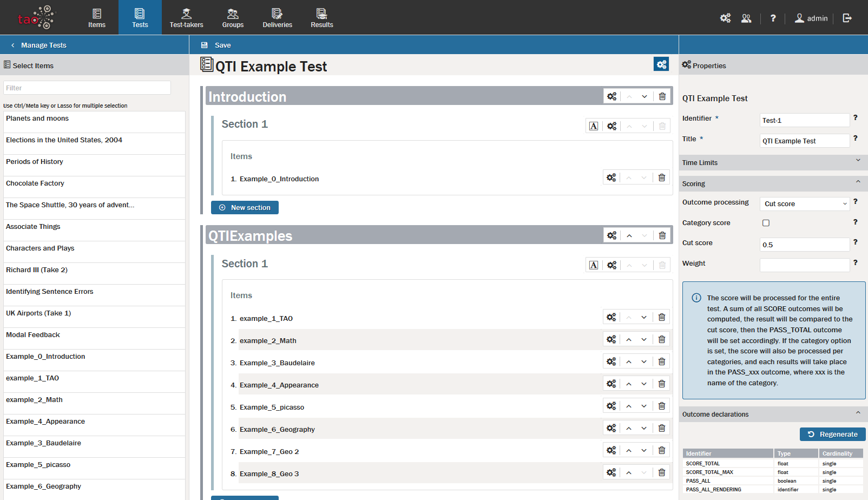Image resolution: width=868 pixels, height=500 pixels.
Task: Open properties for example_2_Math item
Action: tap(611, 339)
